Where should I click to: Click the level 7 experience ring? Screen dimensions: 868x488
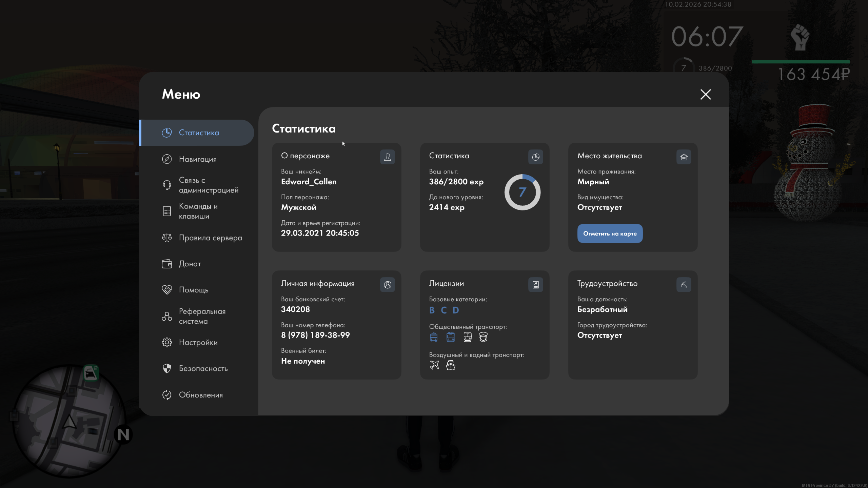tap(522, 192)
